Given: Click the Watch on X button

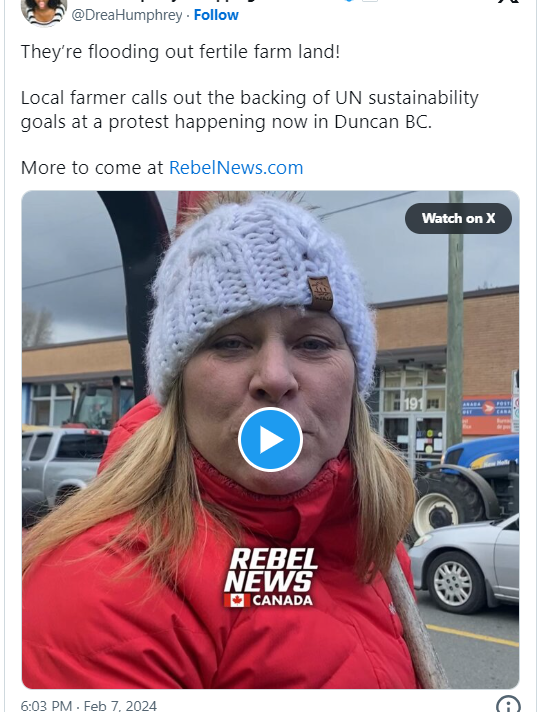Looking at the screenshot, I should 458,218.
